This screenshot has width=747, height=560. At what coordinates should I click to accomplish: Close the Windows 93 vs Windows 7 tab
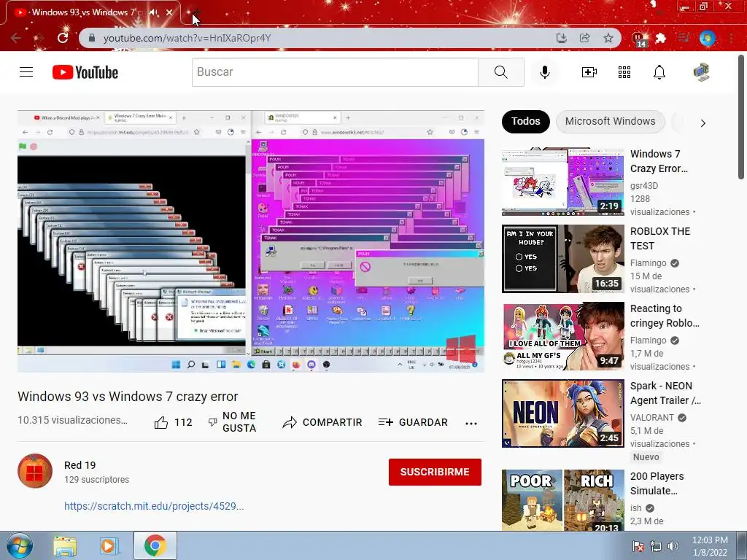point(169,12)
